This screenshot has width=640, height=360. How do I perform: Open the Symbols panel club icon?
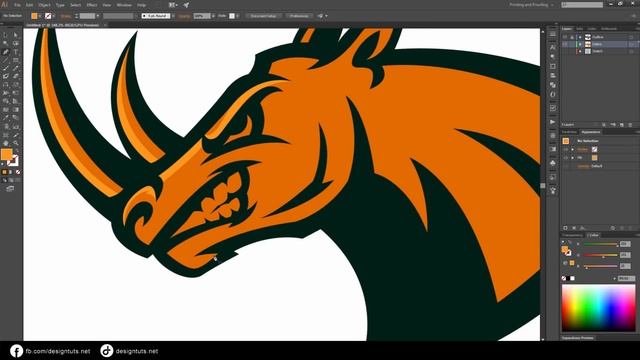coord(553,163)
